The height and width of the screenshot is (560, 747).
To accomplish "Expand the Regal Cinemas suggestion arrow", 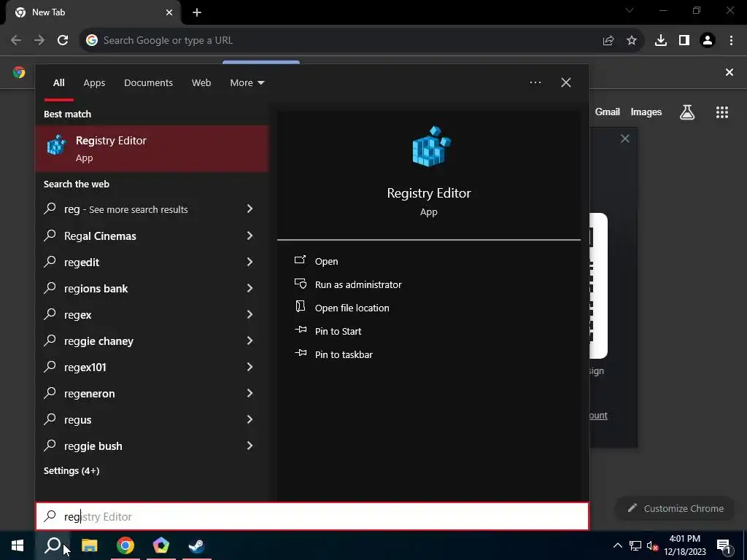I will pyautogui.click(x=249, y=236).
